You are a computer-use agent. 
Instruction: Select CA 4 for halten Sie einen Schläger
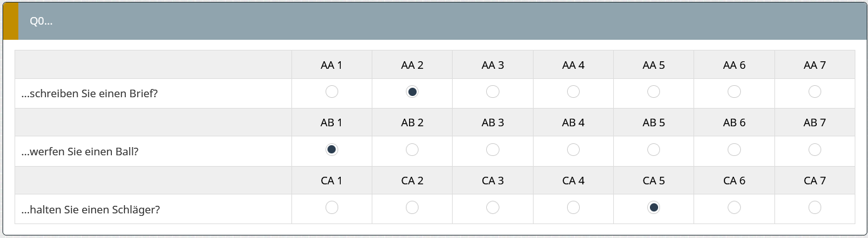tap(573, 207)
